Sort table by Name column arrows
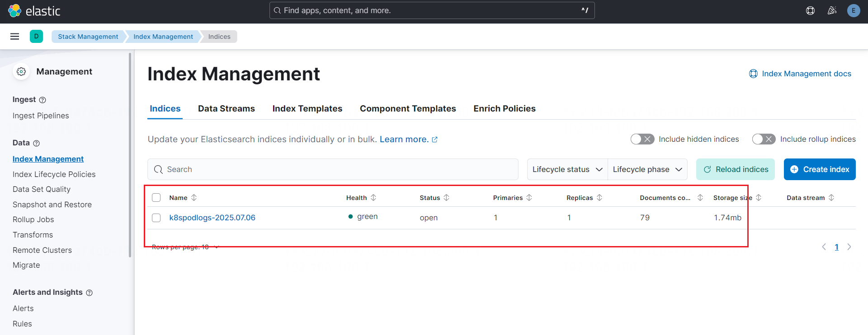This screenshot has width=868, height=335. 194,198
